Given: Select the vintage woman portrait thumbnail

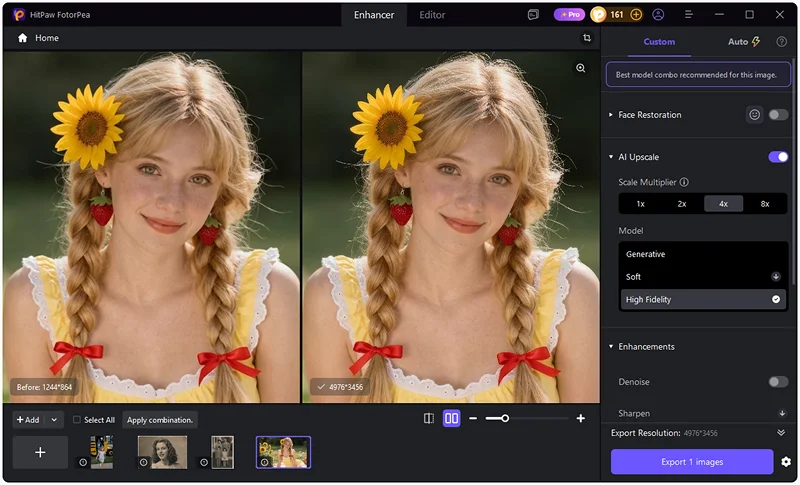Looking at the screenshot, I should [162, 452].
